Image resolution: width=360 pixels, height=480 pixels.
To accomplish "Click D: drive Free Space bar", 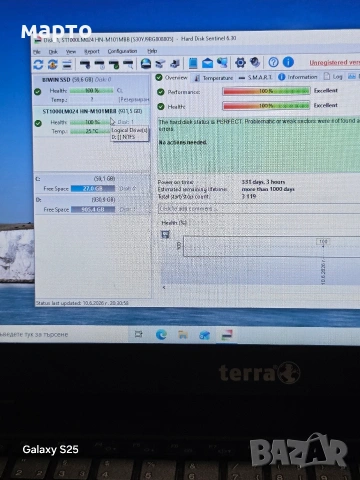I will (x=93, y=210).
